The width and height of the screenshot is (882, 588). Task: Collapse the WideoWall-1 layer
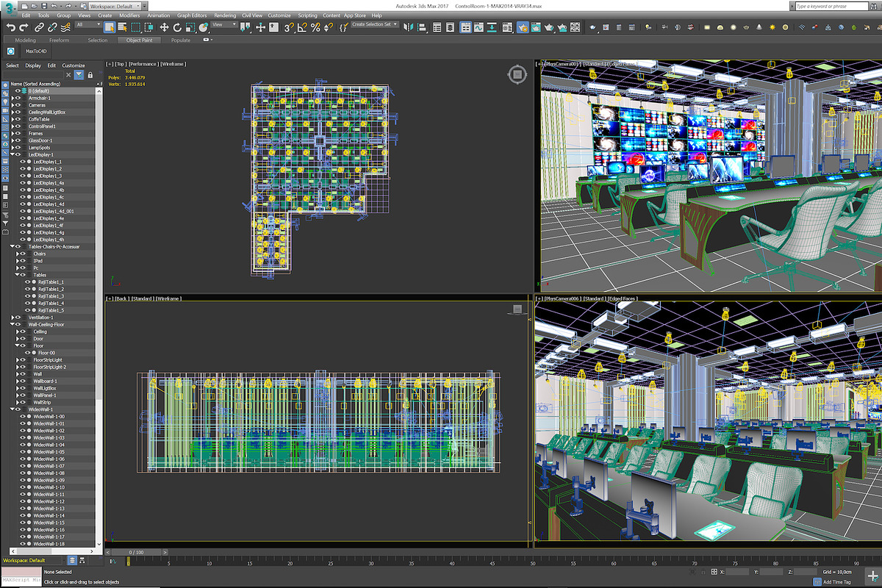tap(12, 409)
